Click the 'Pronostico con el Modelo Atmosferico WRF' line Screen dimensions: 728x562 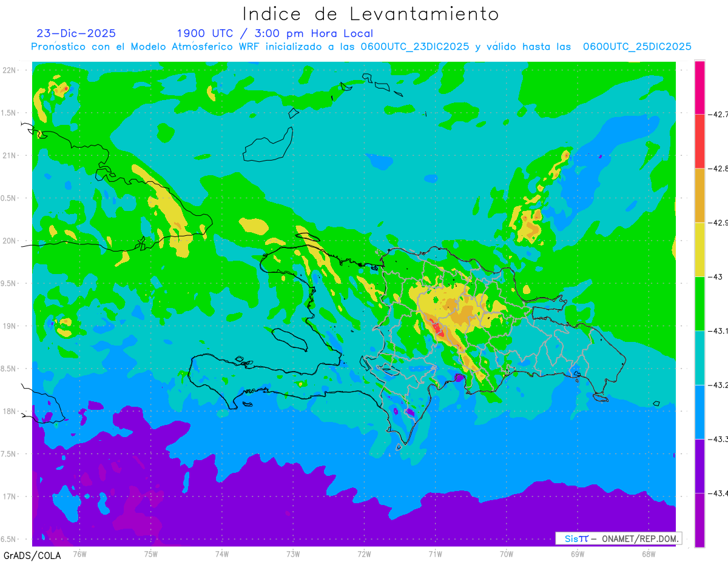[361, 47]
